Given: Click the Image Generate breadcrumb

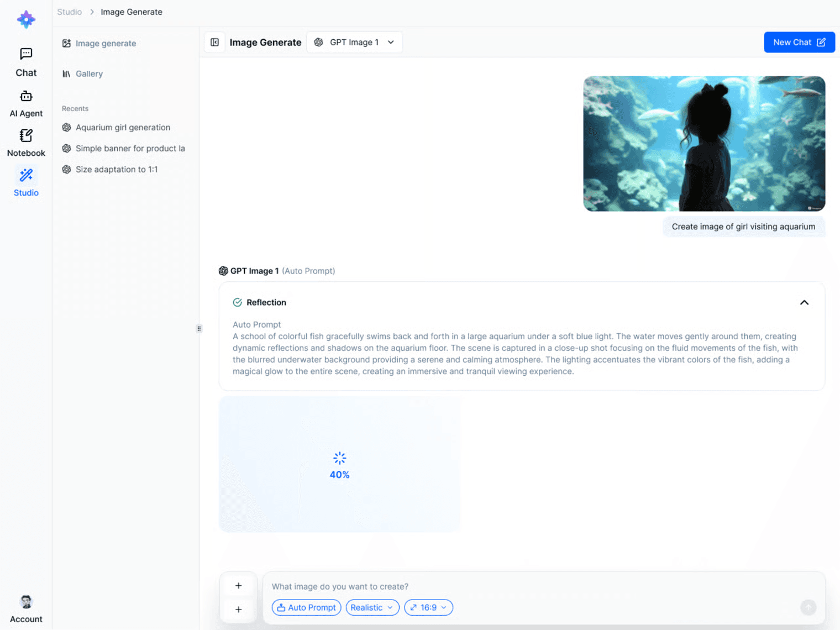Looking at the screenshot, I should pyautogui.click(x=132, y=12).
